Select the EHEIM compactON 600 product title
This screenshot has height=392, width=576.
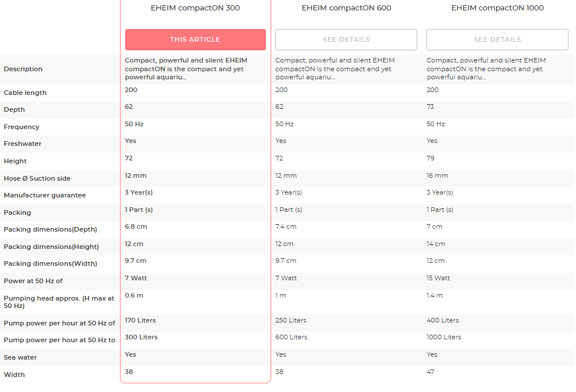coord(346,8)
